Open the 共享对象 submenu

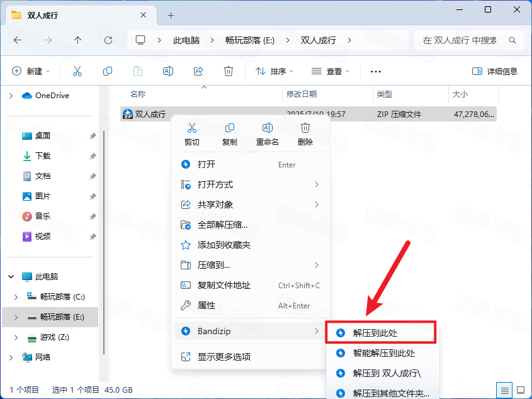pyautogui.click(x=250, y=205)
